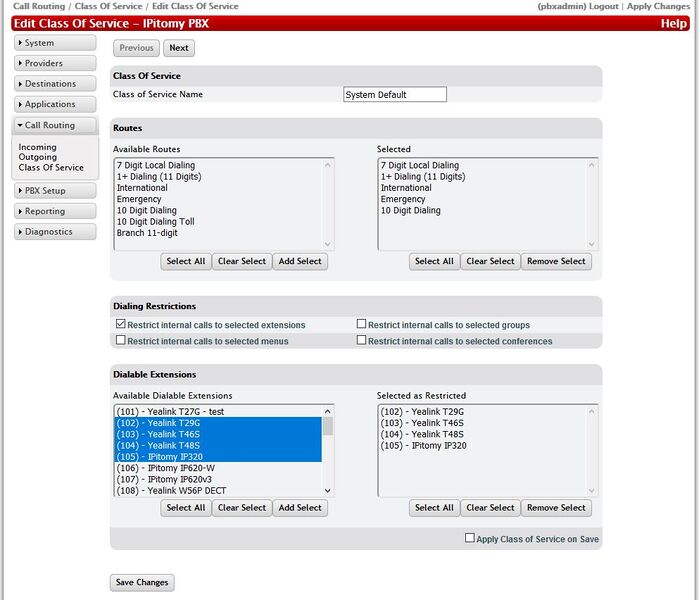The height and width of the screenshot is (600, 699).
Task: Go to Outgoing routes page
Action: pos(38,157)
